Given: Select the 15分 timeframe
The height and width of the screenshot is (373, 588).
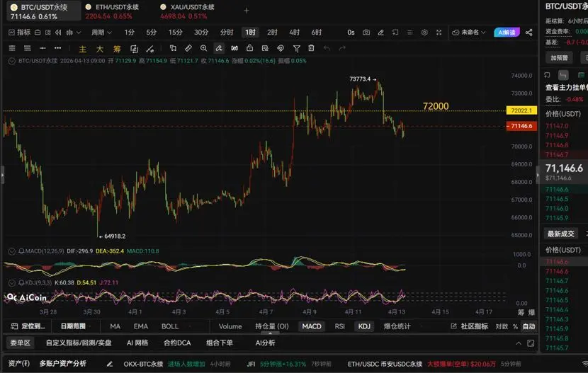Looking at the screenshot, I should pyautogui.click(x=175, y=33).
